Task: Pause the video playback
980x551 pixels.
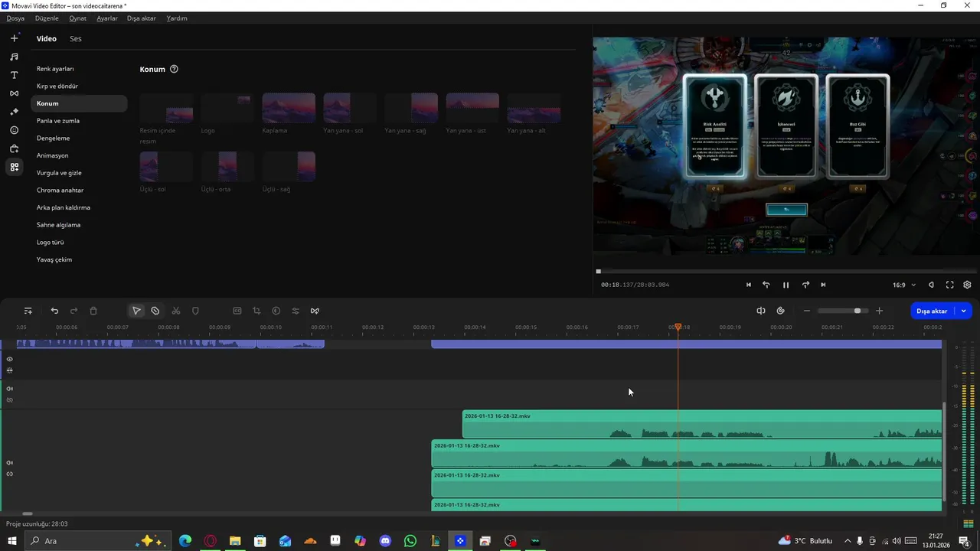Action: (786, 285)
